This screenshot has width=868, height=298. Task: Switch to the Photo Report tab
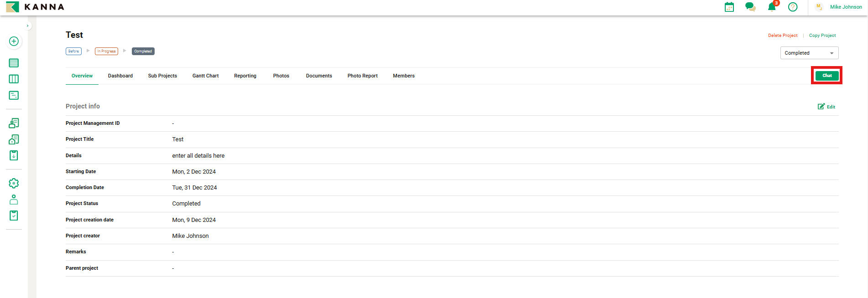point(362,76)
